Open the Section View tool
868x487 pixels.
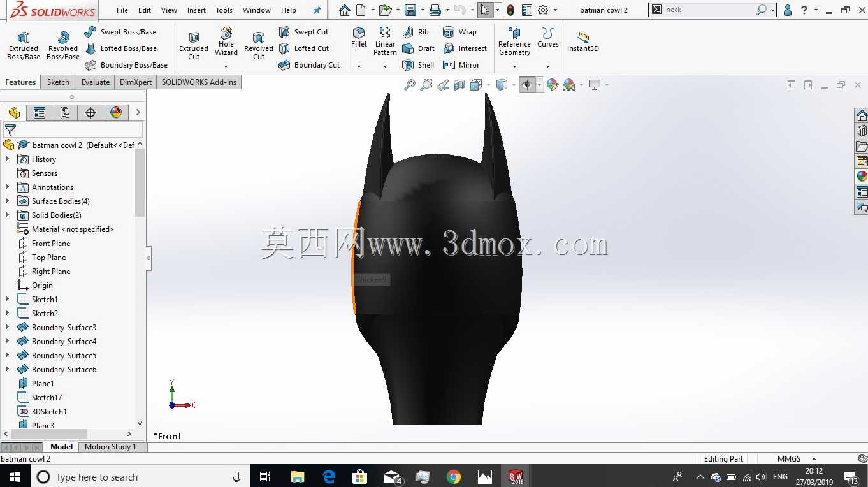pos(459,85)
